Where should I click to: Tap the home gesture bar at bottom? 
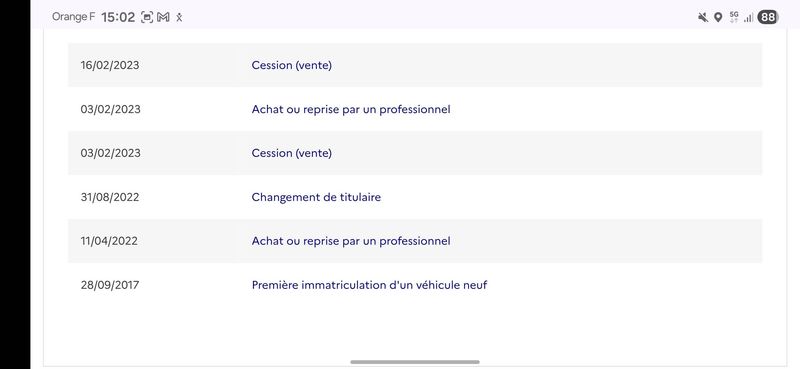pos(415,362)
